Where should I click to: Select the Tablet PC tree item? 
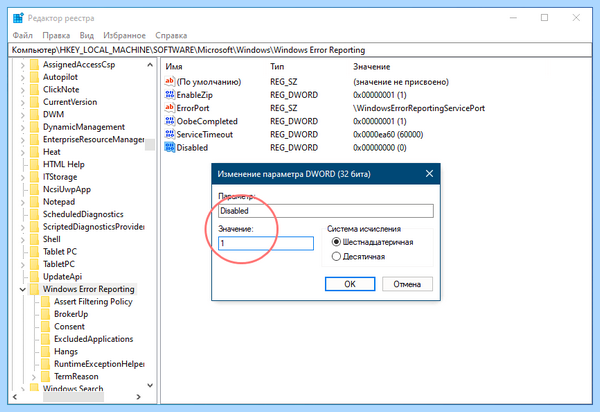click(x=60, y=252)
